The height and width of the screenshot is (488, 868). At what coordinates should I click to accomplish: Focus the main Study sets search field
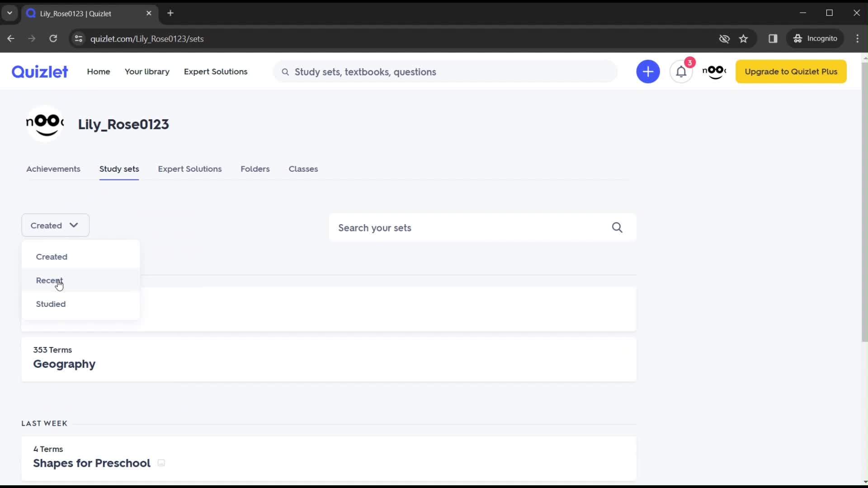[445, 72]
